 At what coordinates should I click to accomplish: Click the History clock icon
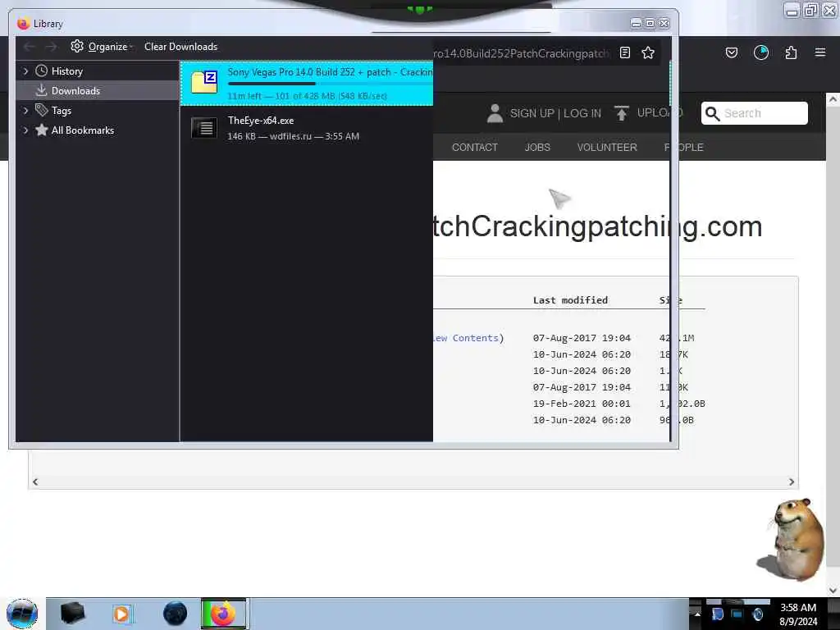tap(41, 71)
